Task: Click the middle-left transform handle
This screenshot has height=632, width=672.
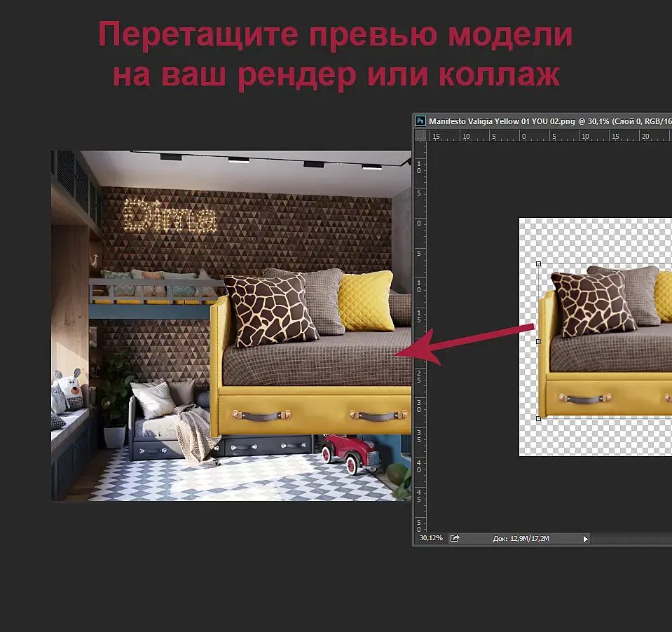Action: (538, 341)
